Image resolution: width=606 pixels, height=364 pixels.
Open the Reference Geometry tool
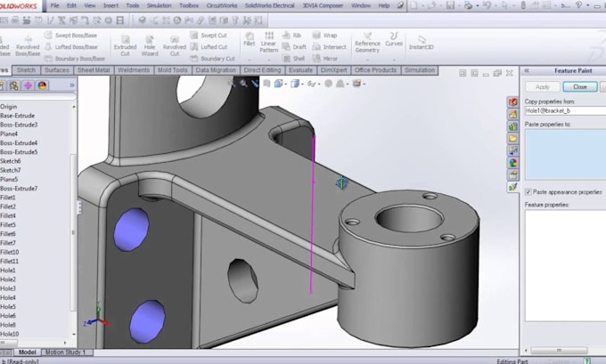click(x=367, y=43)
